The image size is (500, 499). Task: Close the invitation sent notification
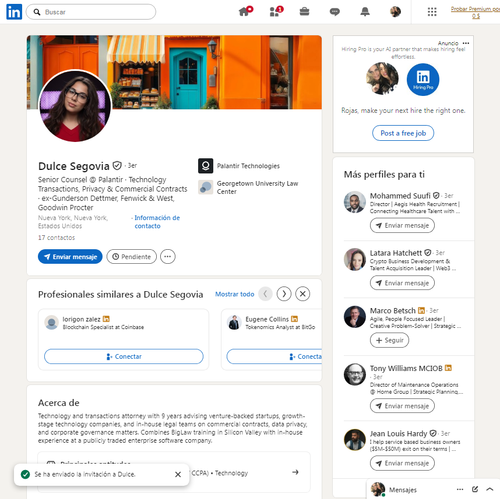coord(178,474)
